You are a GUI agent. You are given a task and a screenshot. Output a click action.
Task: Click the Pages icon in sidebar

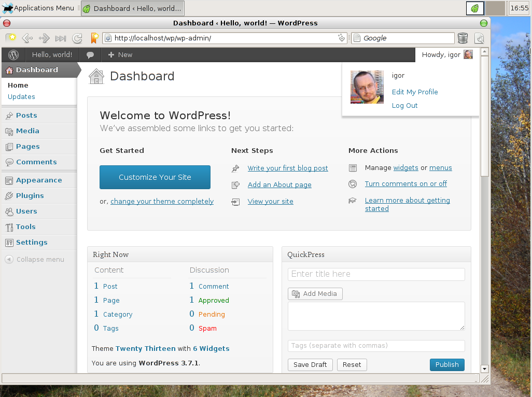9,147
